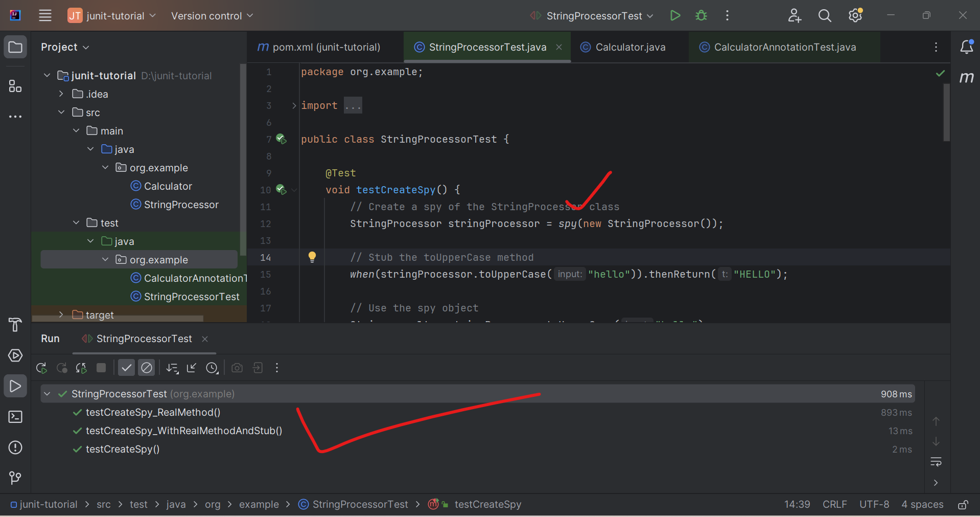Open the Maven tool window

click(x=966, y=77)
